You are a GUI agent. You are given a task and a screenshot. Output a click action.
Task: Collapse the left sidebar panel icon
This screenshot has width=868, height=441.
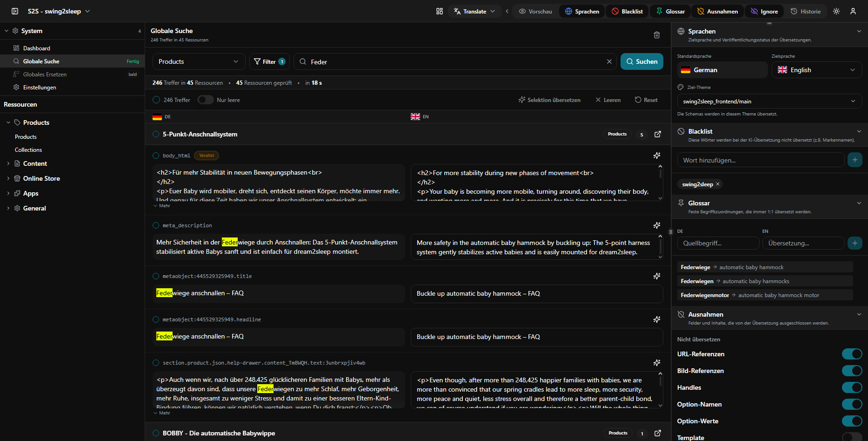tap(15, 11)
